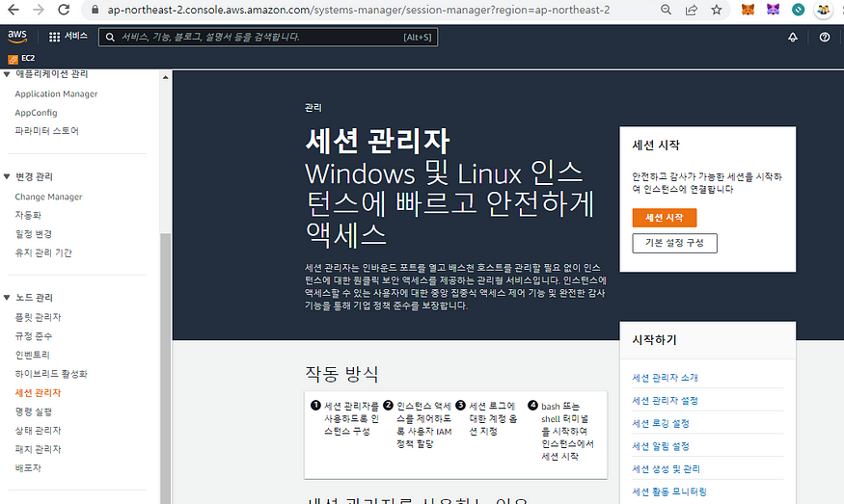Collapse the 변경 관리 section
The height and width of the screenshot is (504, 844).
(x=7, y=176)
